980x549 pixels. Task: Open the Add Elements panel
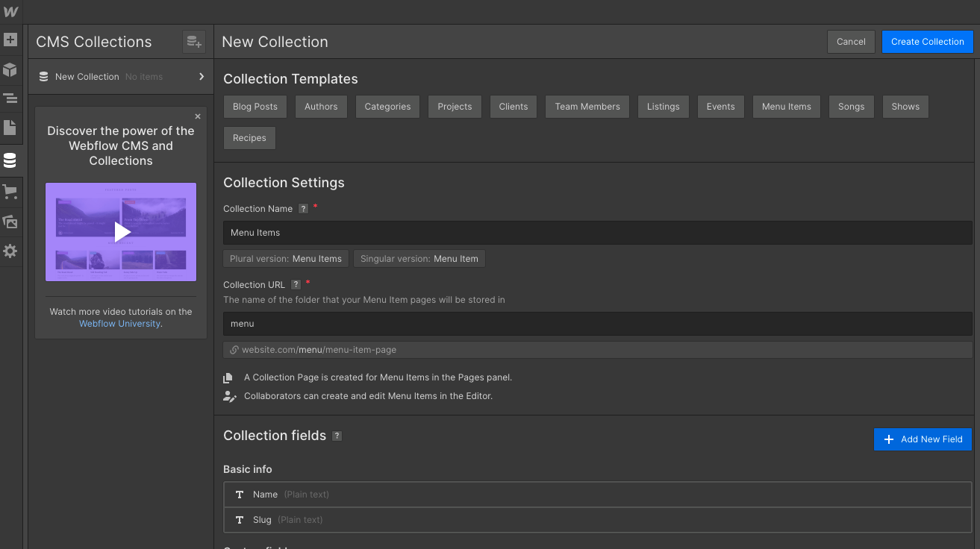[10, 40]
